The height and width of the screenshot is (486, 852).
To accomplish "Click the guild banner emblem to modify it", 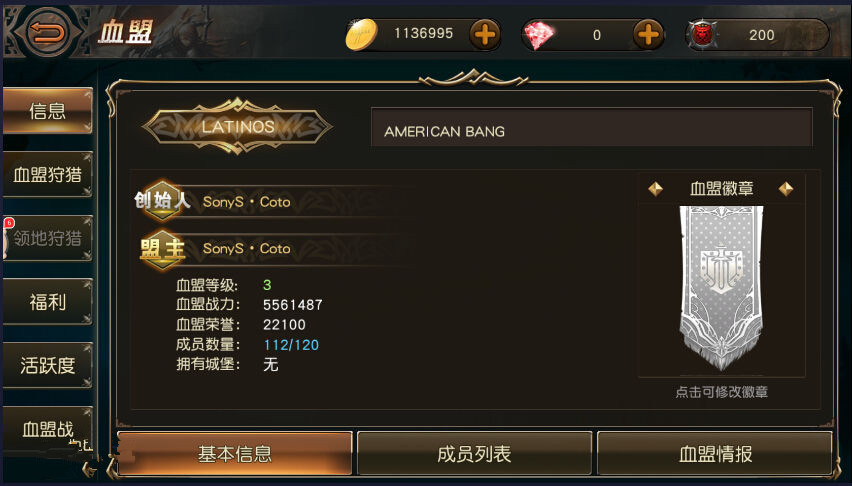I will (721, 288).
